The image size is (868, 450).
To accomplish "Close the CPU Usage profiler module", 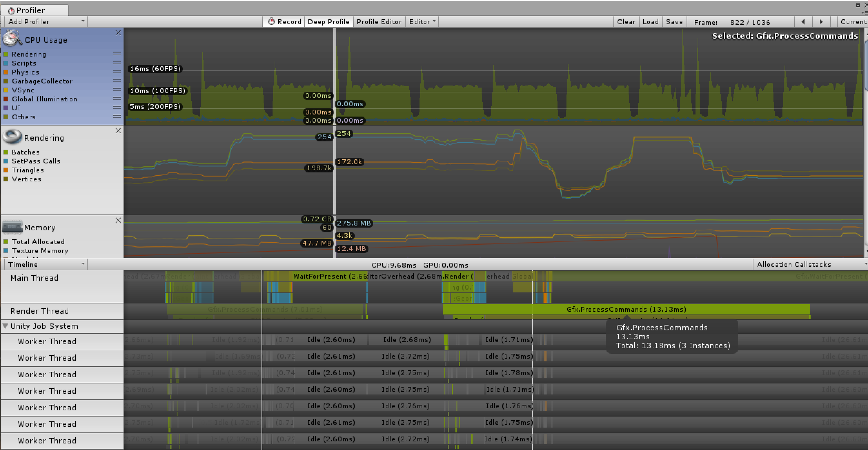I will tap(118, 33).
